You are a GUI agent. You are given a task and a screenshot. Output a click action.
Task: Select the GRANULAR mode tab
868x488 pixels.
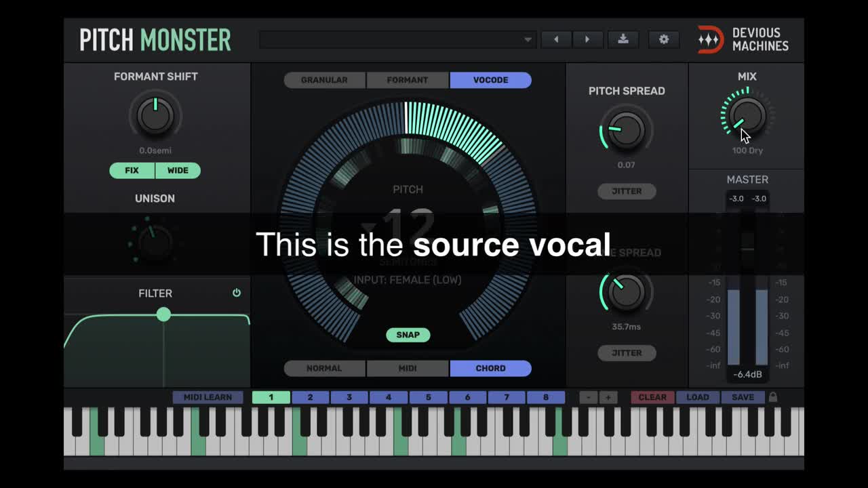click(x=324, y=80)
